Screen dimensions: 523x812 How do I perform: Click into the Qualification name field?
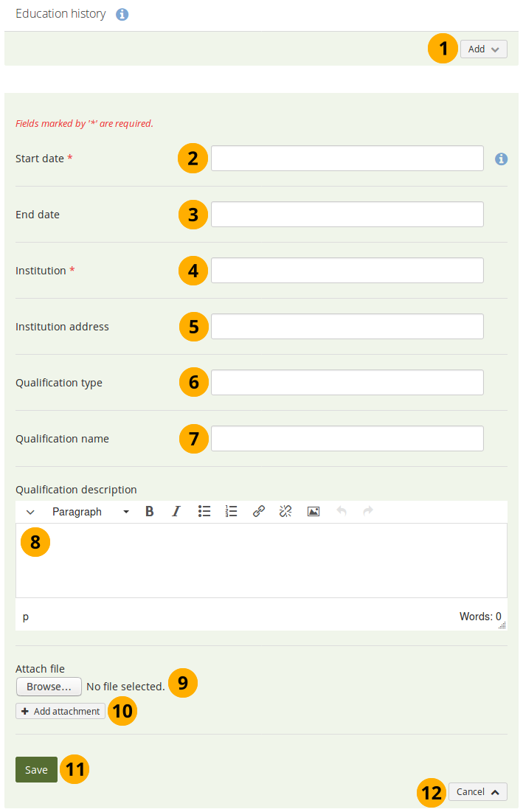tap(347, 439)
